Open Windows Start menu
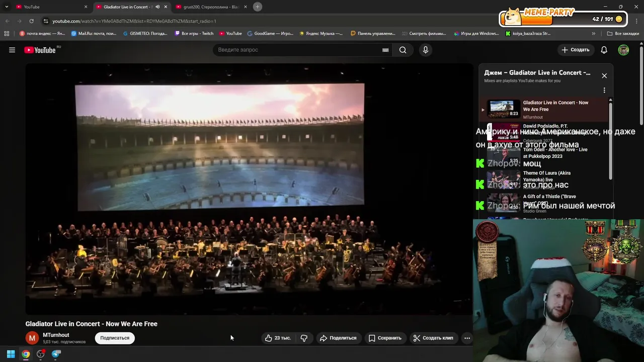The width and height of the screenshot is (644, 362). (x=11, y=354)
